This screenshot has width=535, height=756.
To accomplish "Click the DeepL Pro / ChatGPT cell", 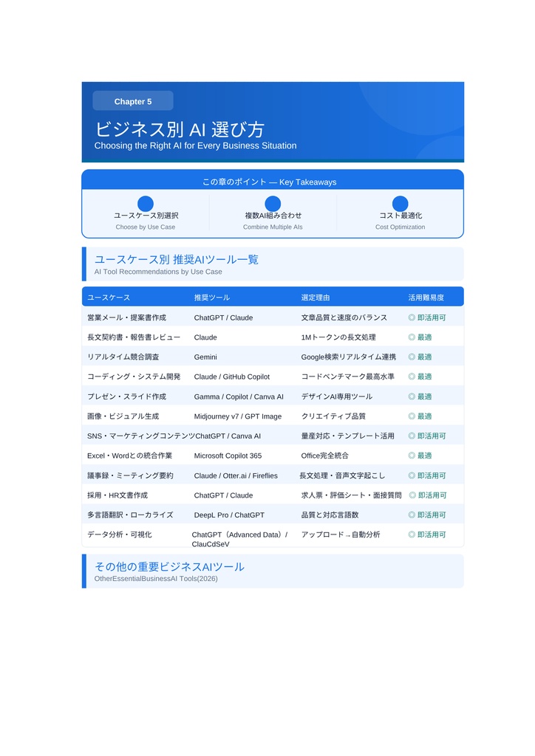I will pyautogui.click(x=229, y=515).
